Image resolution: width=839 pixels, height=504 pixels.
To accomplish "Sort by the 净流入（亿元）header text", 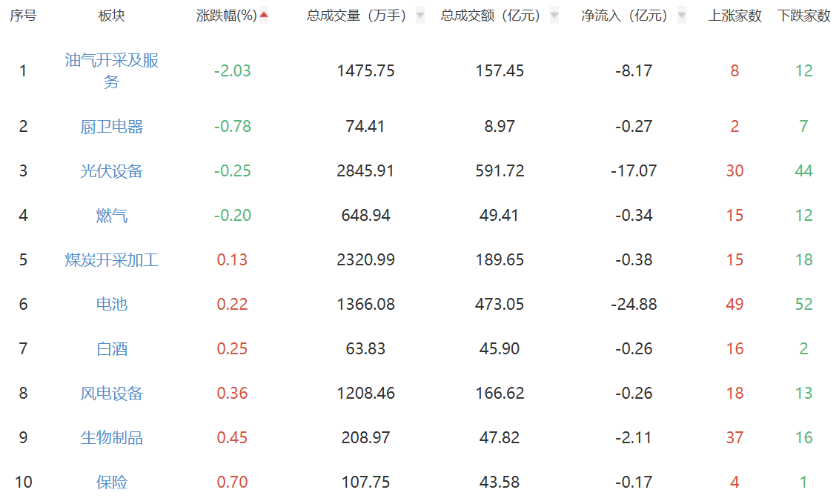I will coord(624,16).
